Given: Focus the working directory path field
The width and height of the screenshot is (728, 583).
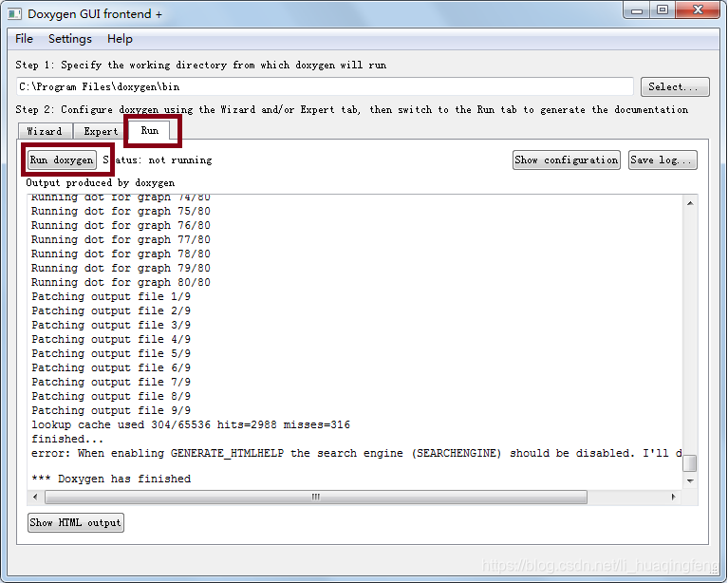Looking at the screenshot, I should pos(325,86).
